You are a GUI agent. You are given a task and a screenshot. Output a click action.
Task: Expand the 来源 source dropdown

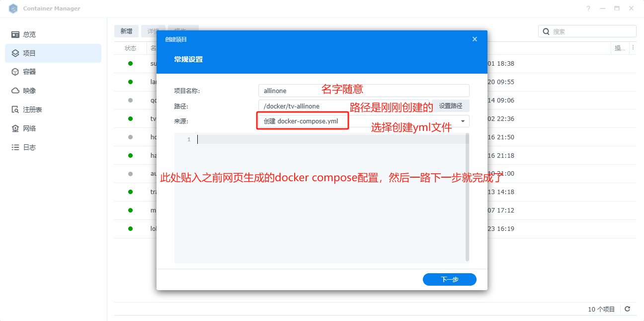463,121
